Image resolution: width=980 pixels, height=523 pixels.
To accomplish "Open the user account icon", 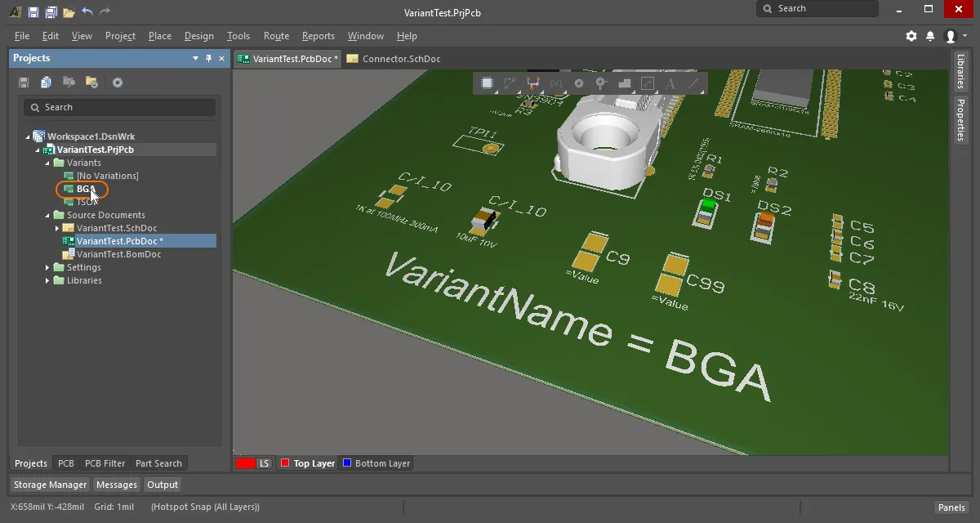I will (950, 36).
